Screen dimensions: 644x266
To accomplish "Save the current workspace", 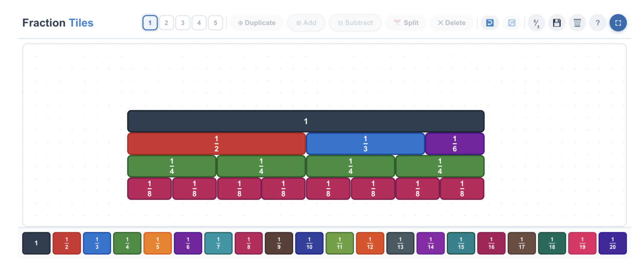I will pos(557,23).
